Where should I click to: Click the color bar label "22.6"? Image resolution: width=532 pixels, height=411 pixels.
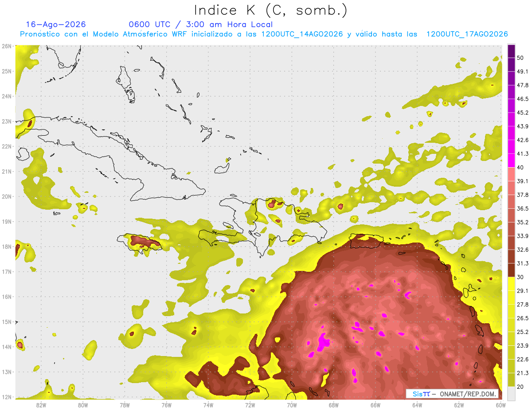[x=523, y=359]
